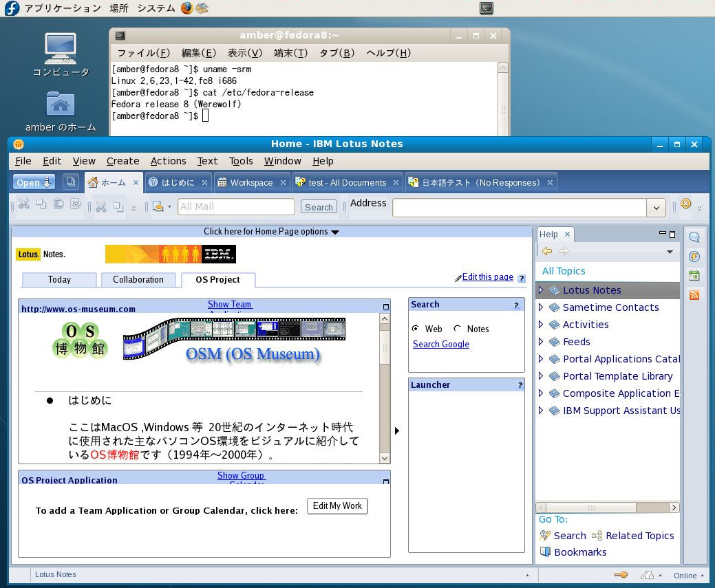715x588 pixels.
Task: Expand the Portal Template Library topic
Action: (x=541, y=376)
